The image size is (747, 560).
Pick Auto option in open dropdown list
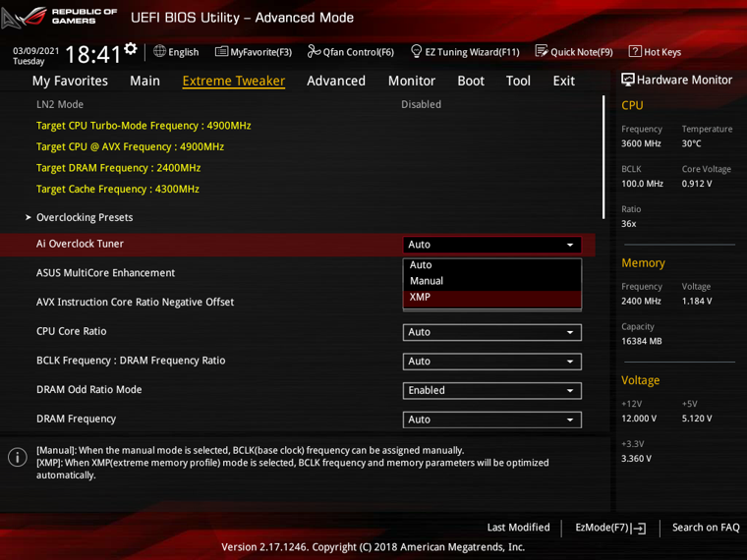(x=492, y=265)
